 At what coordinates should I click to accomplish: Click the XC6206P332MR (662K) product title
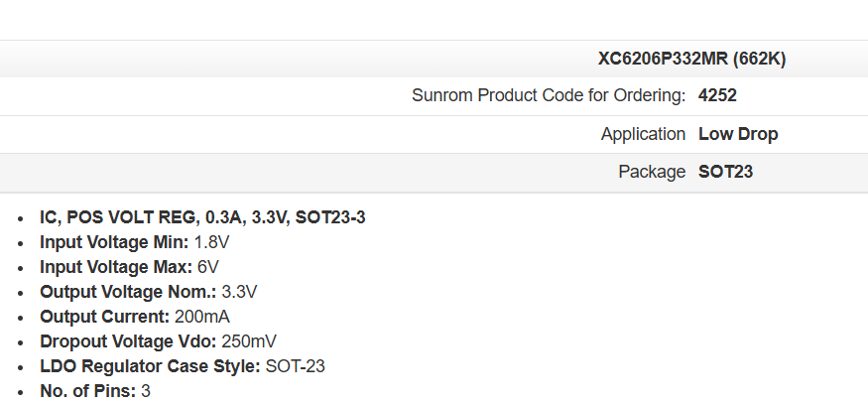691,59
